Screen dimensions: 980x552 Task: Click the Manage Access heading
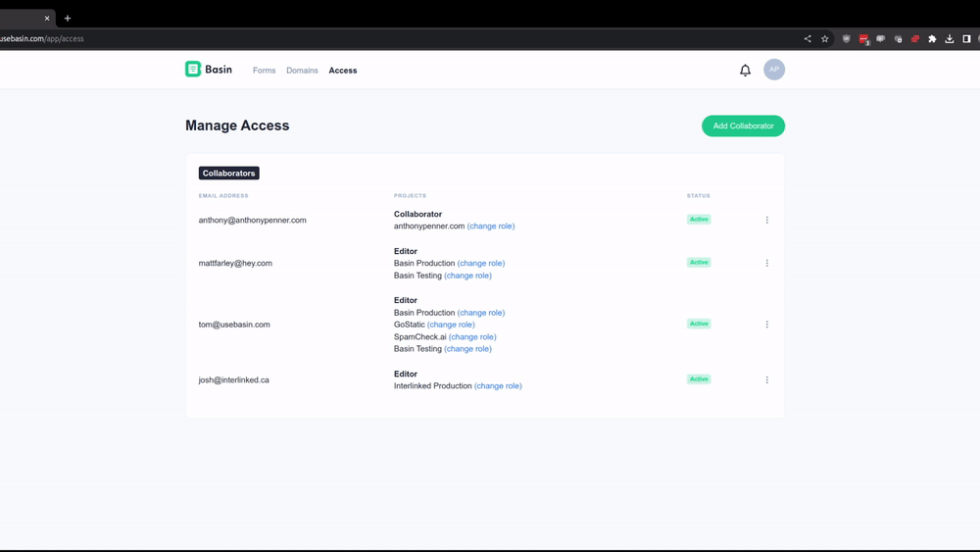[x=237, y=125]
